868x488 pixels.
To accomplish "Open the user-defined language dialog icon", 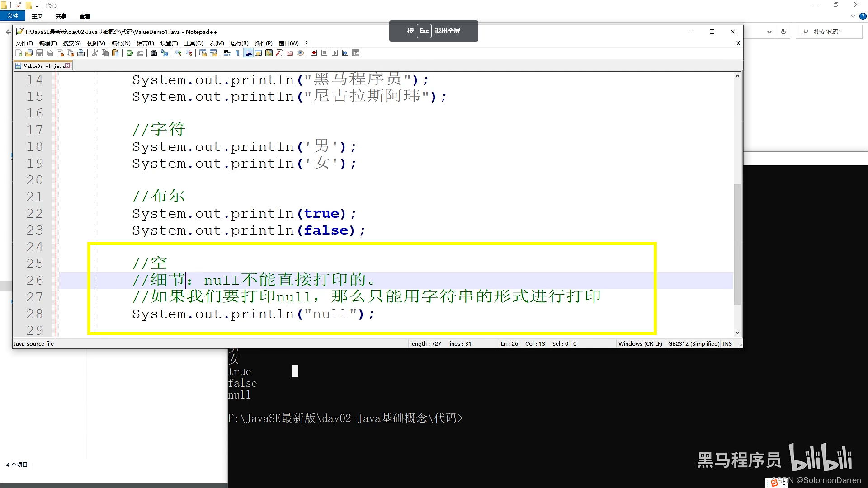I will [x=259, y=53].
